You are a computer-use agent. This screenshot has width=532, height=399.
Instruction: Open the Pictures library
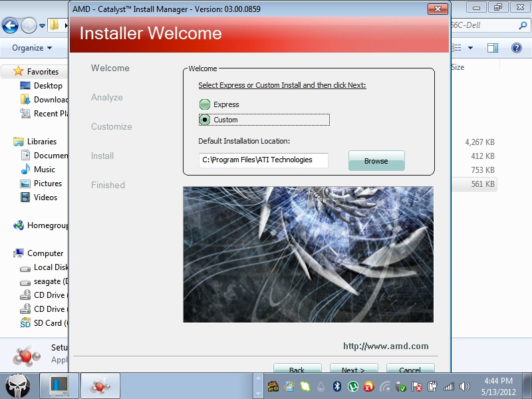tap(41, 184)
